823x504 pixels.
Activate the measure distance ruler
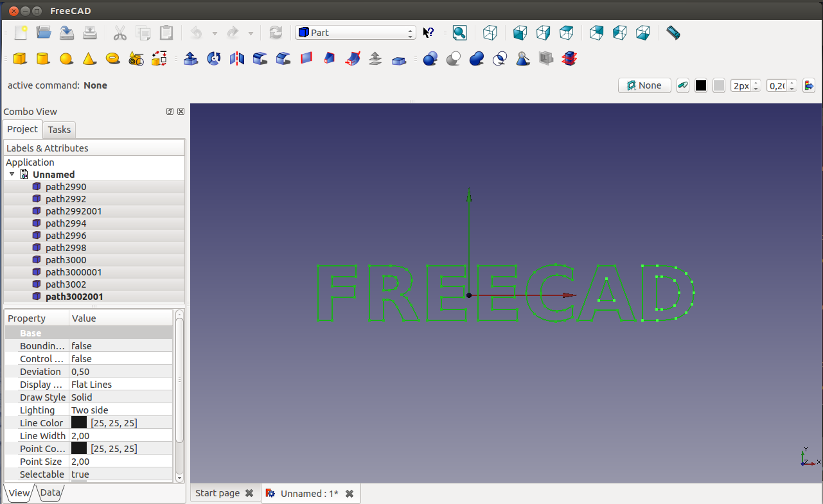pyautogui.click(x=673, y=33)
